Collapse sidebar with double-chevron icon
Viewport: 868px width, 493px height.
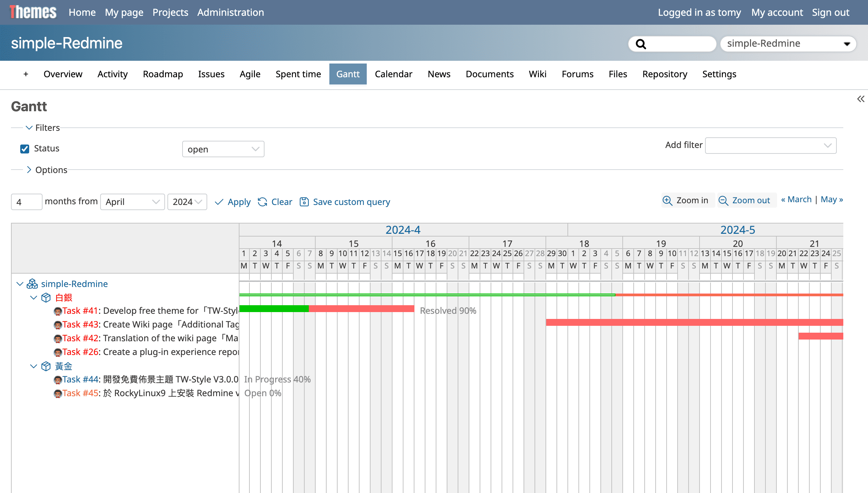[x=860, y=99]
